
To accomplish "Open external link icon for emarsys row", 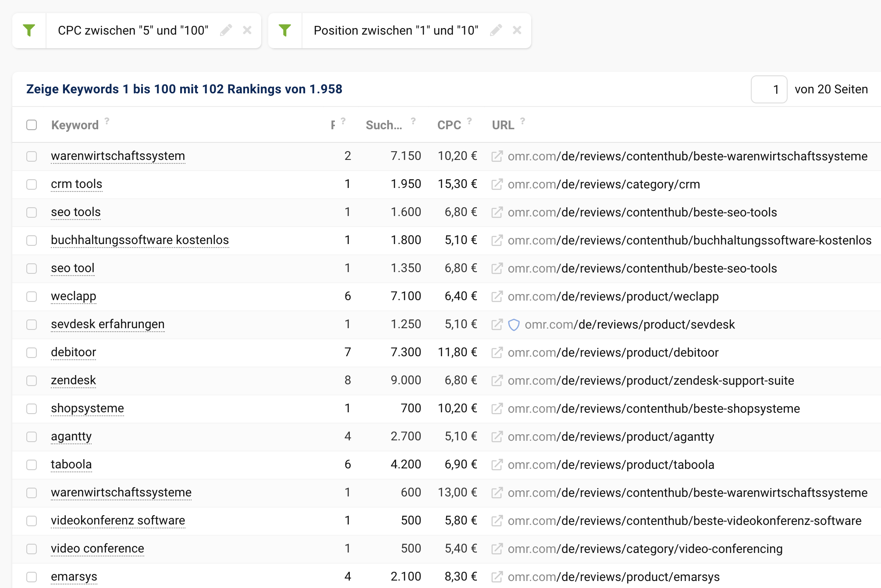I will coord(497,577).
